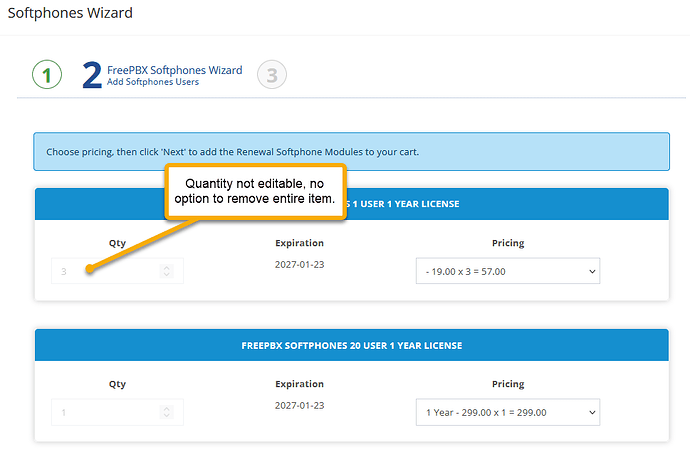
Task: Increase quantity with 1 User Qty up arrow
Action: 166,267
